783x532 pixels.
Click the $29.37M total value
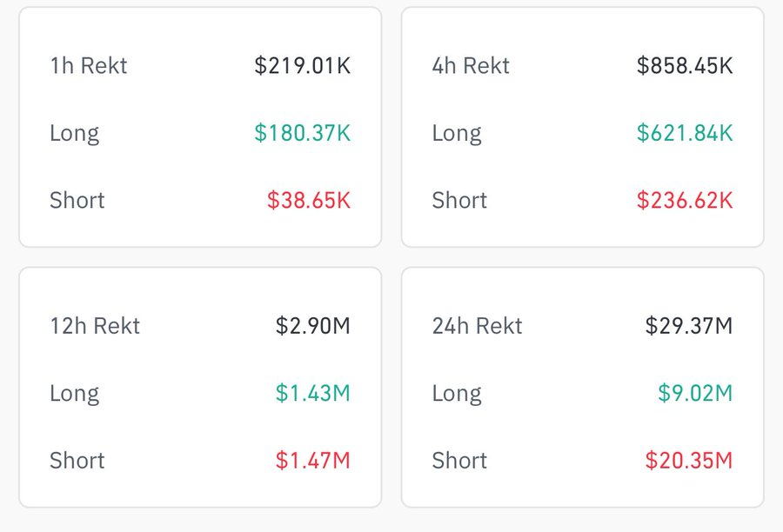[x=689, y=326]
